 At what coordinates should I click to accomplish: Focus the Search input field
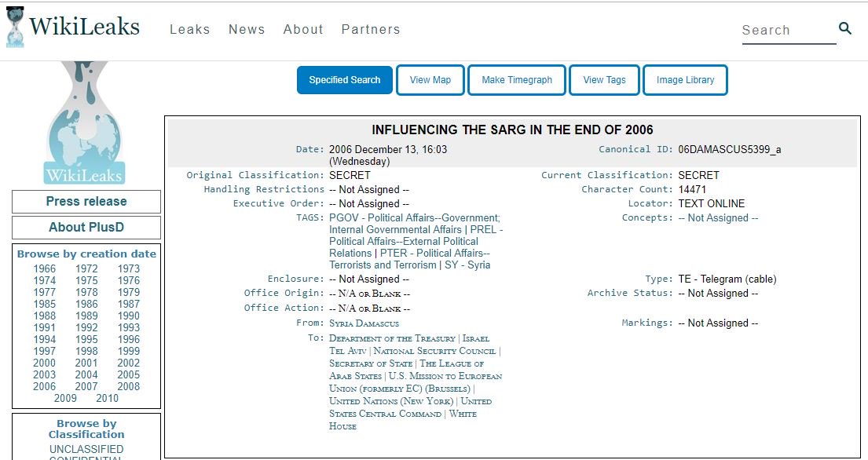pyautogui.click(x=789, y=31)
